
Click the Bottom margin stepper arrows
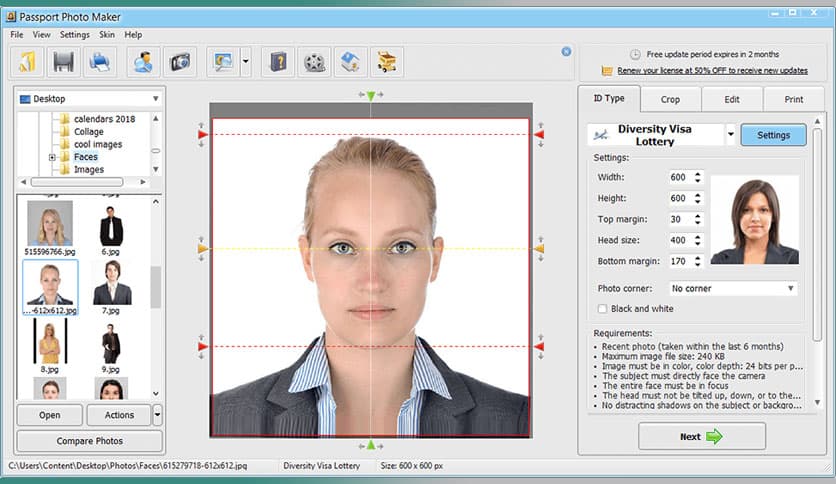pos(697,261)
